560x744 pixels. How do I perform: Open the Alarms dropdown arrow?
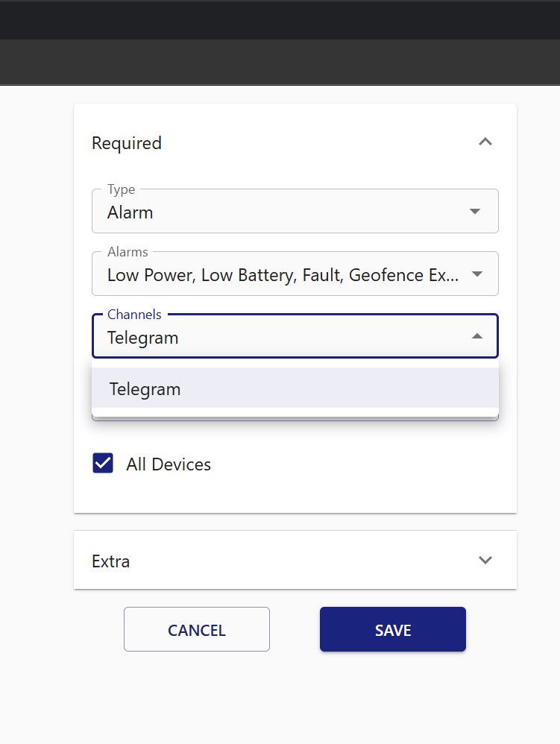point(476,274)
